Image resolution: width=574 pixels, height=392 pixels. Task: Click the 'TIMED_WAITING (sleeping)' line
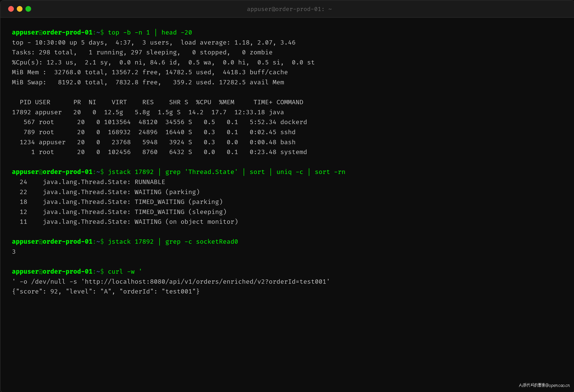pyautogui.click(x=123, y=212)
